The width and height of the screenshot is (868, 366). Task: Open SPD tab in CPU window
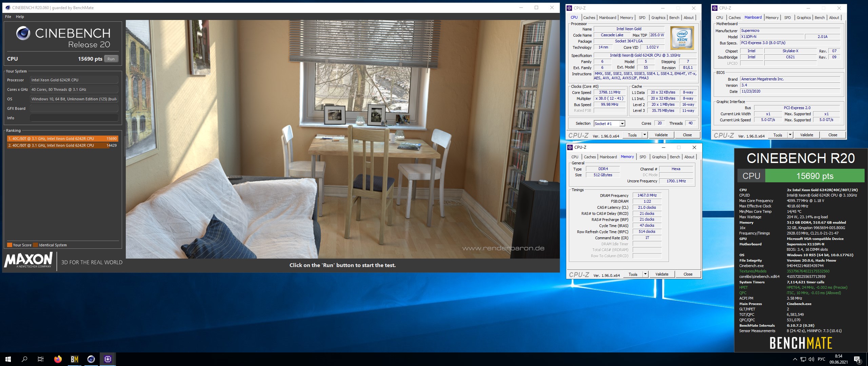tap(642, 18)
